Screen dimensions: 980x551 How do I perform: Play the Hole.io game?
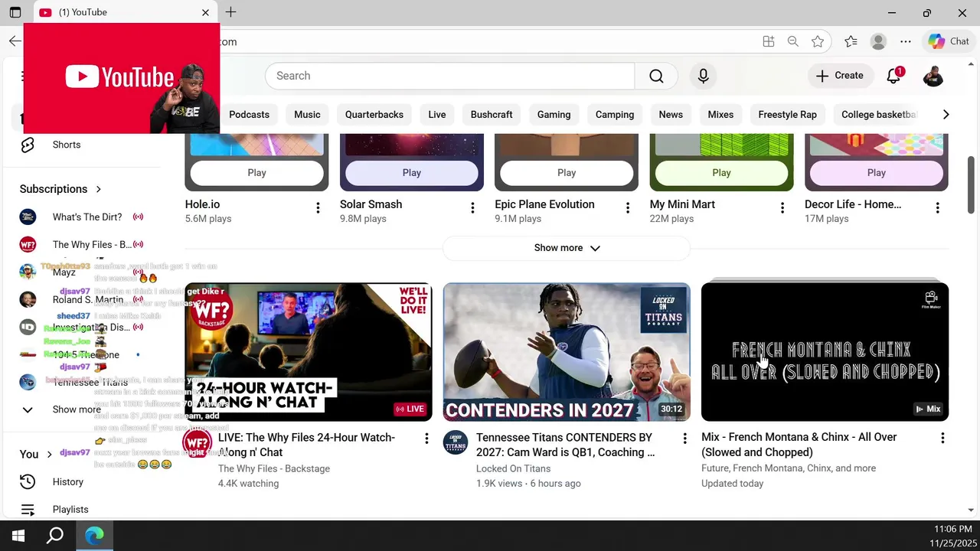tap(256, 173)
